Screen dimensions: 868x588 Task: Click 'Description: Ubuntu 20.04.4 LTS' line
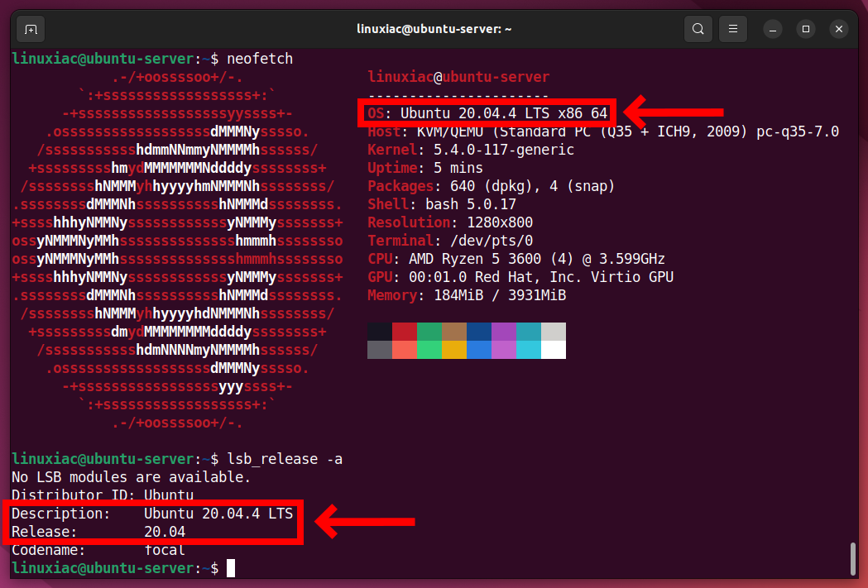click(152, 514)
